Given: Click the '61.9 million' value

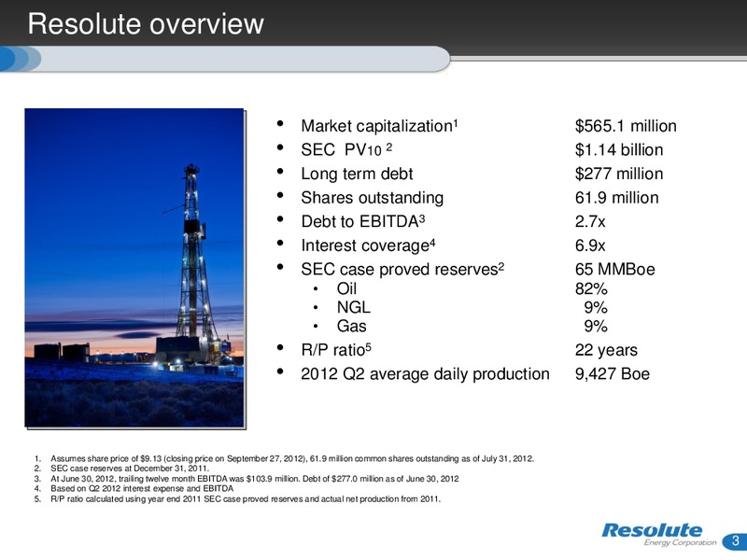Looking at the screenshot, I should point(617,198).
